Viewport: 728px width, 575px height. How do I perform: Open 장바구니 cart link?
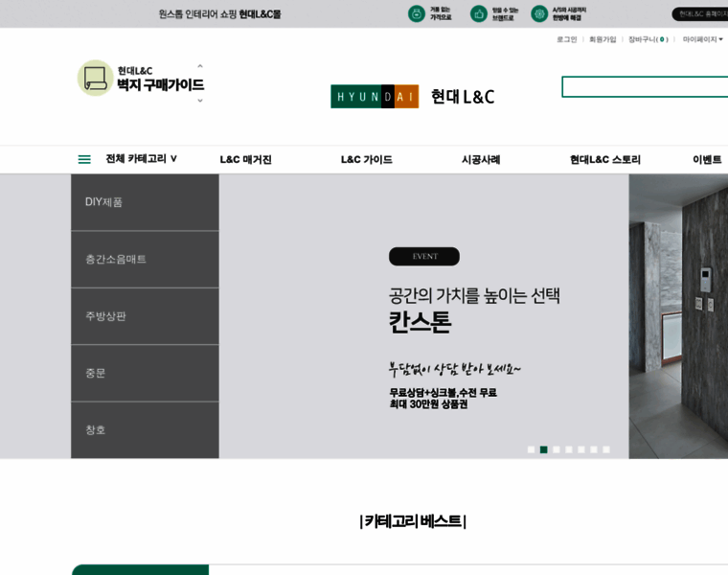(648, 39)
